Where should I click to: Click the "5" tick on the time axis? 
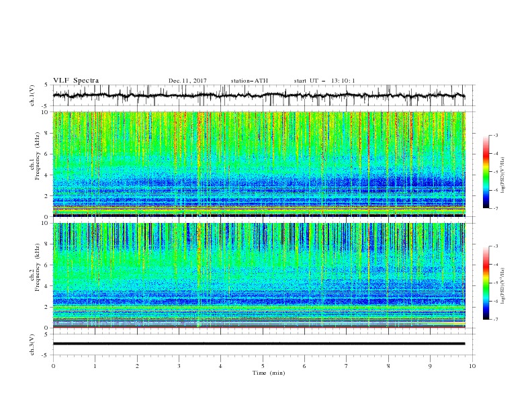pos(263,366)
